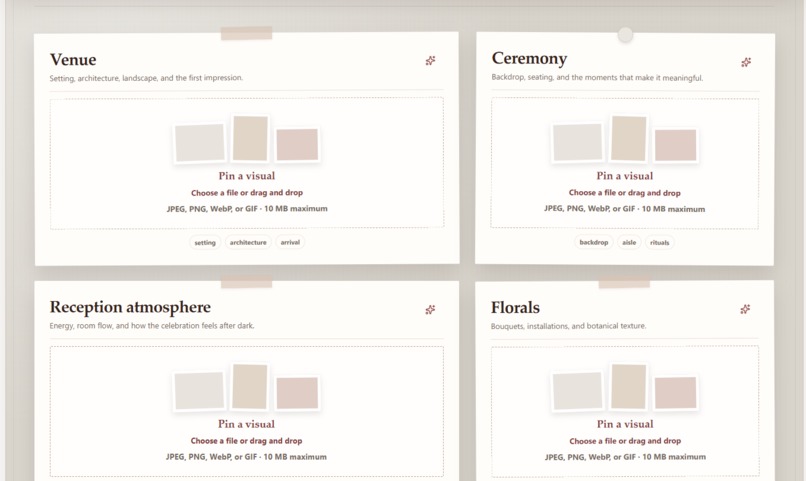Click the description starting 'Energy, room flow'
Viewport: 806px width, 481px height.
(x=152, y=326)
